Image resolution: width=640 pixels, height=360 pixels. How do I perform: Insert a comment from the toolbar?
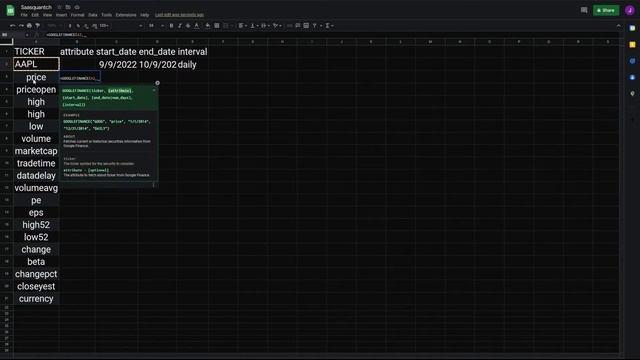coord(298,25)
